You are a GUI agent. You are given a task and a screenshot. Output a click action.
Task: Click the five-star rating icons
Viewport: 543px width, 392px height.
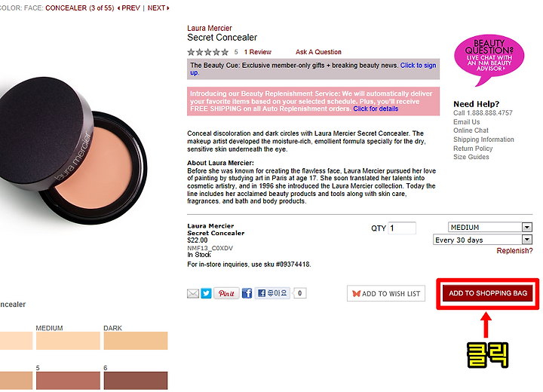[208, 52]
